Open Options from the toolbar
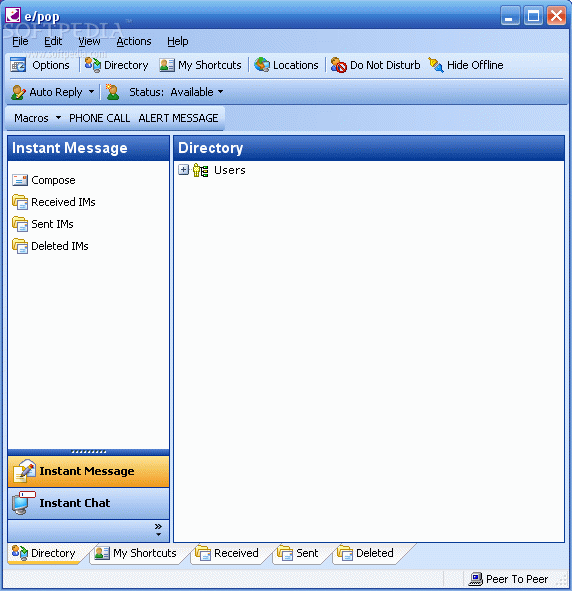Viewport: 572px width, 591px height. click(x=40, y=65)
